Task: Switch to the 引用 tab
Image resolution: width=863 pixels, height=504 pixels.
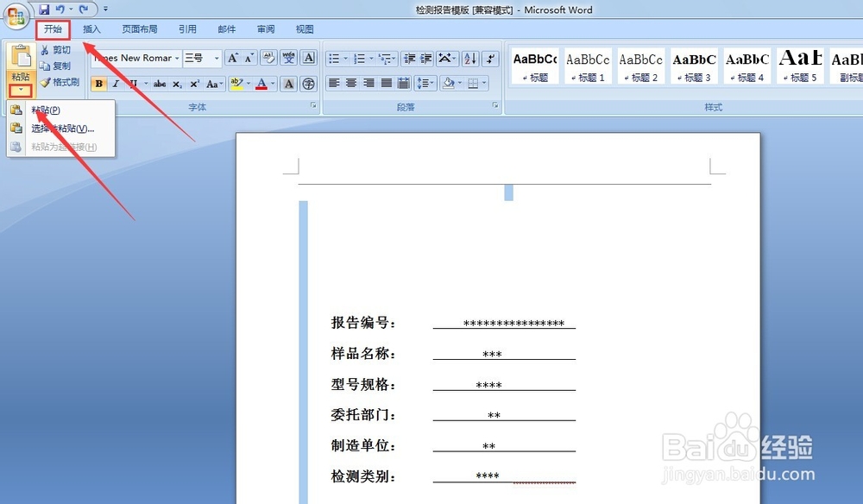Action: 187,29
